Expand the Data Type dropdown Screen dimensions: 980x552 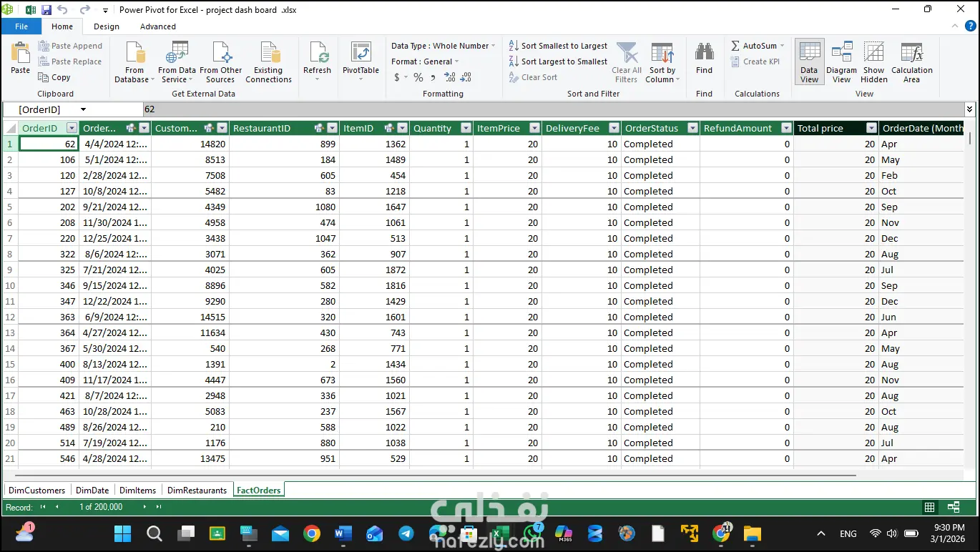tap(493, 46)
